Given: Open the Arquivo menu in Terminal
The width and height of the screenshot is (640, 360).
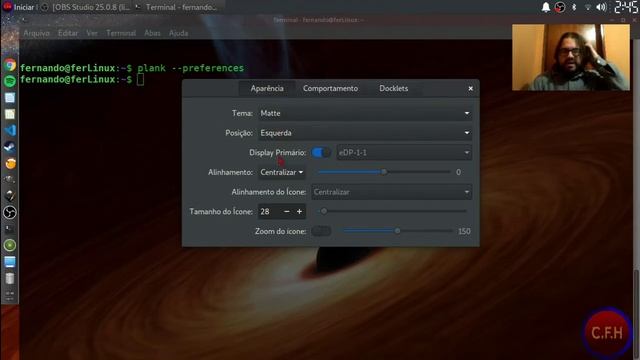Looking at the screenshot, I should point(36,33).
